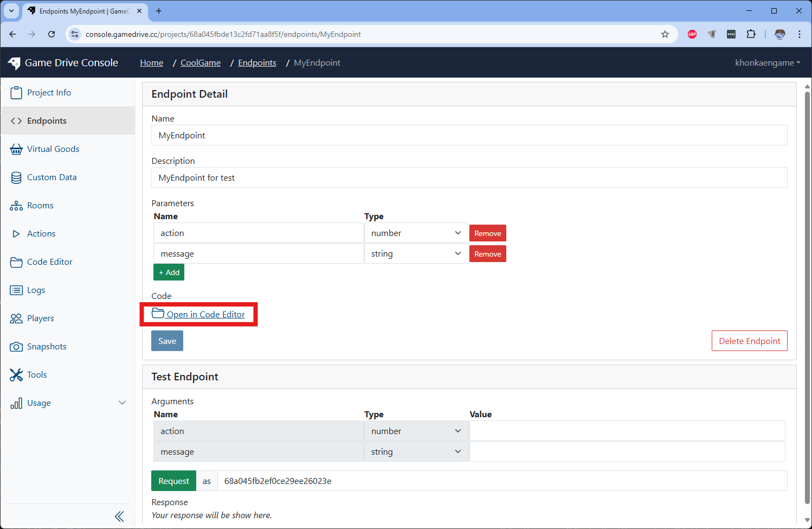Select Actions from the sidebar
This screenshot has height=529, width=812.
point(41,233)
